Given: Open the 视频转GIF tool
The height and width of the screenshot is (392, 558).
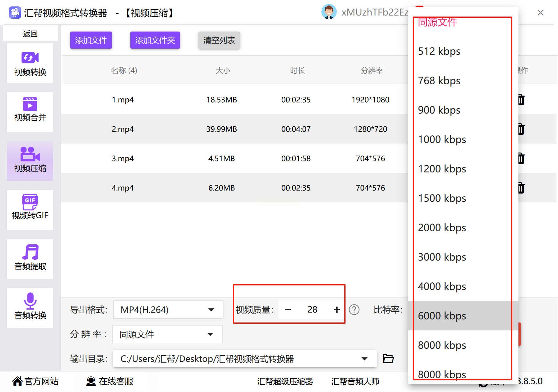Looking at the screenshot, I should [30, 210].
